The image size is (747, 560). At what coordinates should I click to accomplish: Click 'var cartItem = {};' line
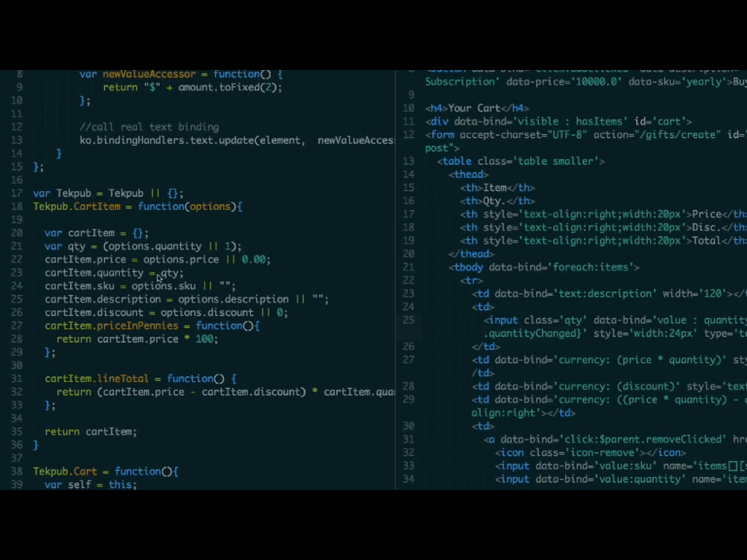click(x=97, y=233)
